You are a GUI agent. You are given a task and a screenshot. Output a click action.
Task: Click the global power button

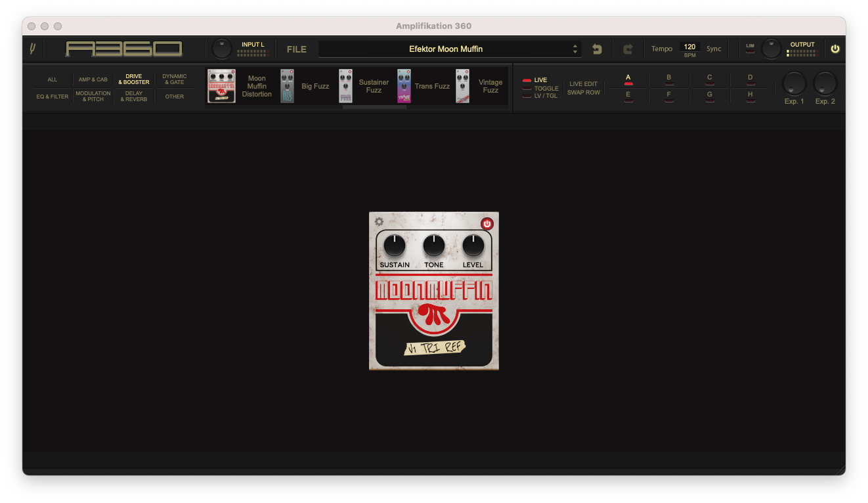pyautogui.click(x=835, y=49)
